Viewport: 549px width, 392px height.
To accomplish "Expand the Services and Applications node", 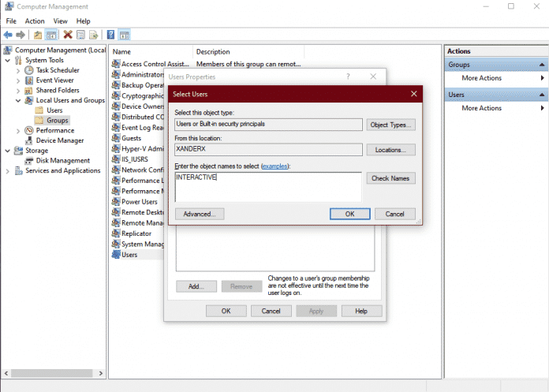I will pos(9,170).
